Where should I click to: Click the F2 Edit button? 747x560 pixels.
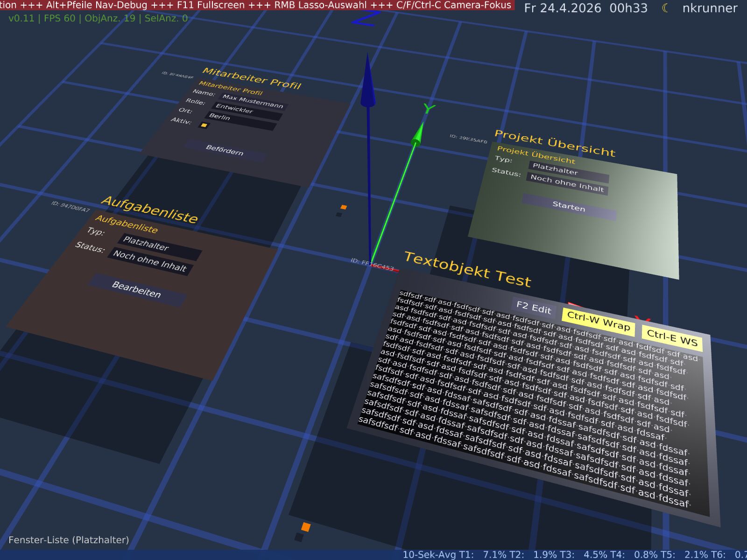[534, 308]
